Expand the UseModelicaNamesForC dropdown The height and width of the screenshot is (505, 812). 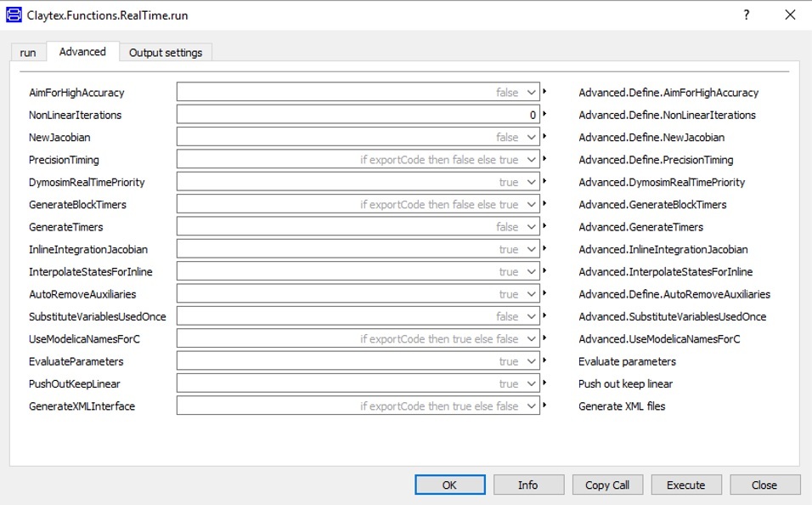click(532, 338)
